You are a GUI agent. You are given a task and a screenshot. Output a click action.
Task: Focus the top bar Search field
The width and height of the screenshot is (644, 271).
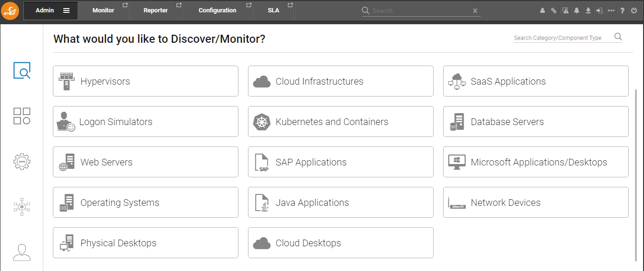click(x=421, y=10)
